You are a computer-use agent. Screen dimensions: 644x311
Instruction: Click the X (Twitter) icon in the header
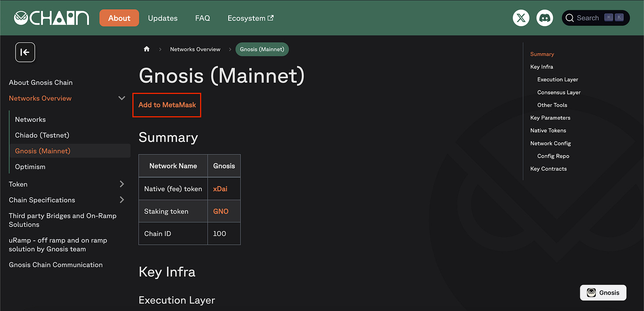(521, 18)
